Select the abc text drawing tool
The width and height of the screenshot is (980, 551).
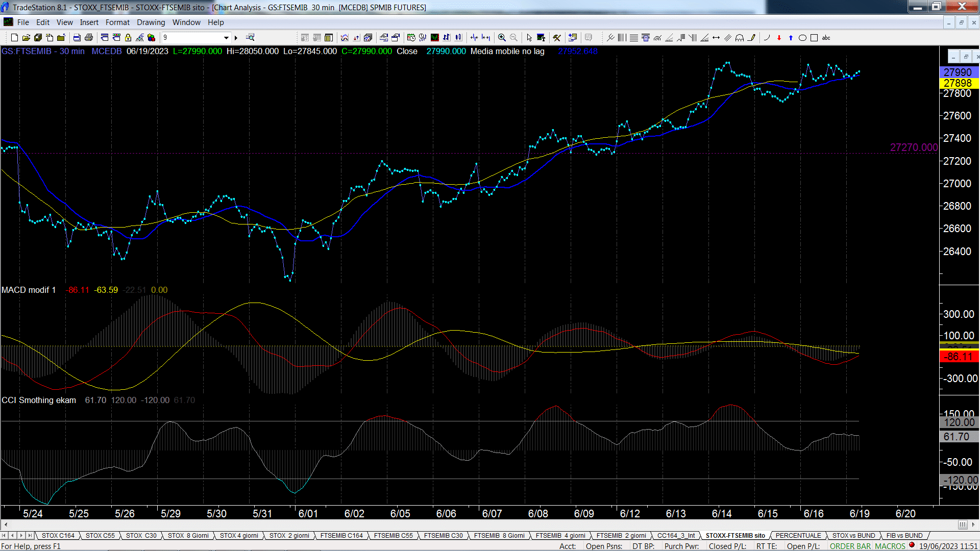pyautogui.click(x=826, y=37)
